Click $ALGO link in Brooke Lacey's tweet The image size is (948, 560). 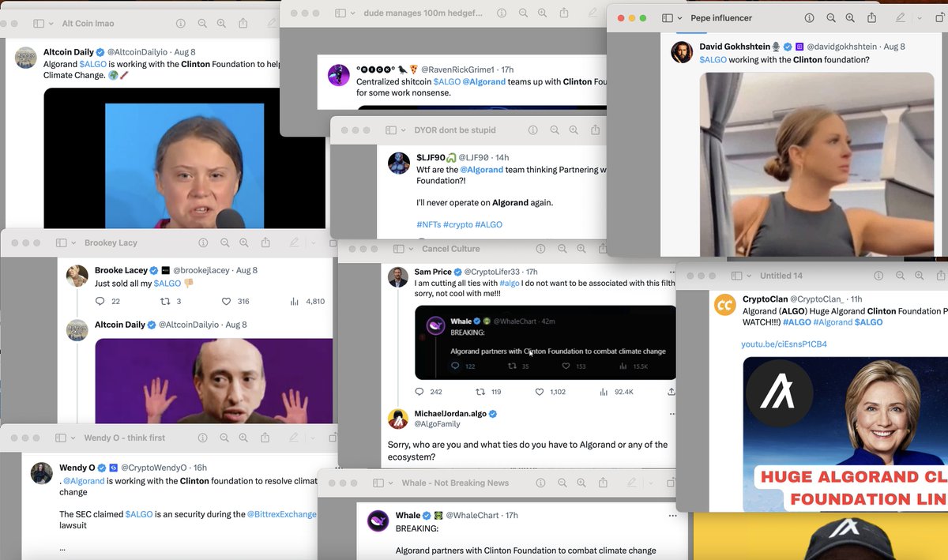click(x=167, y=283)
